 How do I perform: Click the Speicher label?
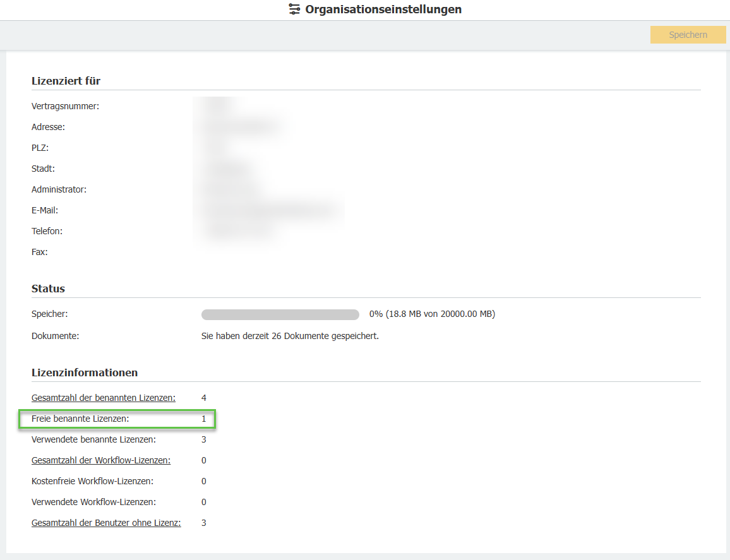click(x=50, y=314)
